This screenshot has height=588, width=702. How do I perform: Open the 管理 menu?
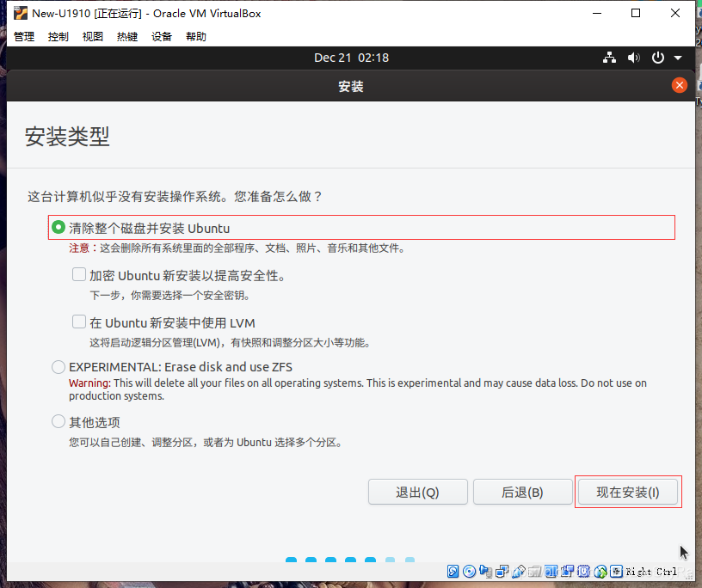pyautogui.click(x=24, y=36)
